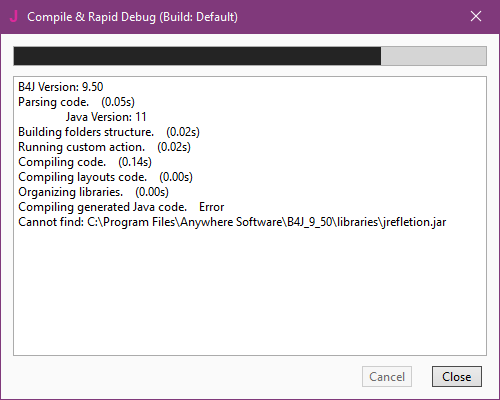Select the 'B4J Version: 9.50' log line
The height and width of the screenshot is (400, 500).
coord(61,87)
